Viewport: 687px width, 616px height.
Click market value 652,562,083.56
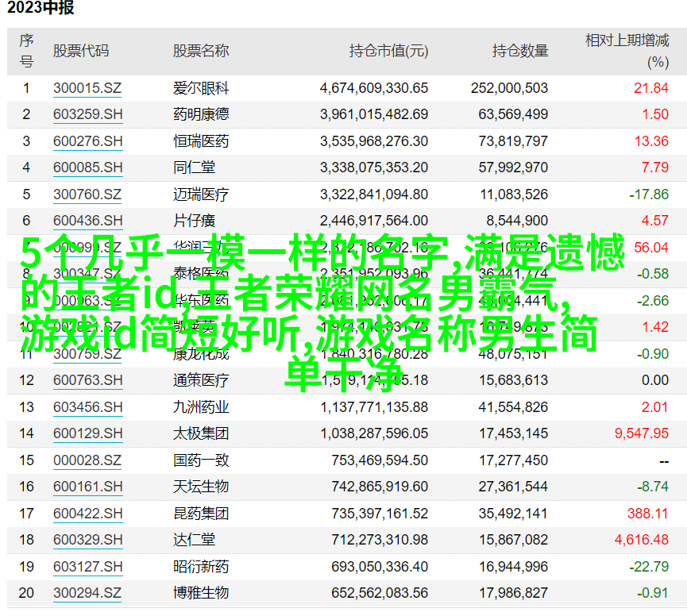tap(380, 593)
